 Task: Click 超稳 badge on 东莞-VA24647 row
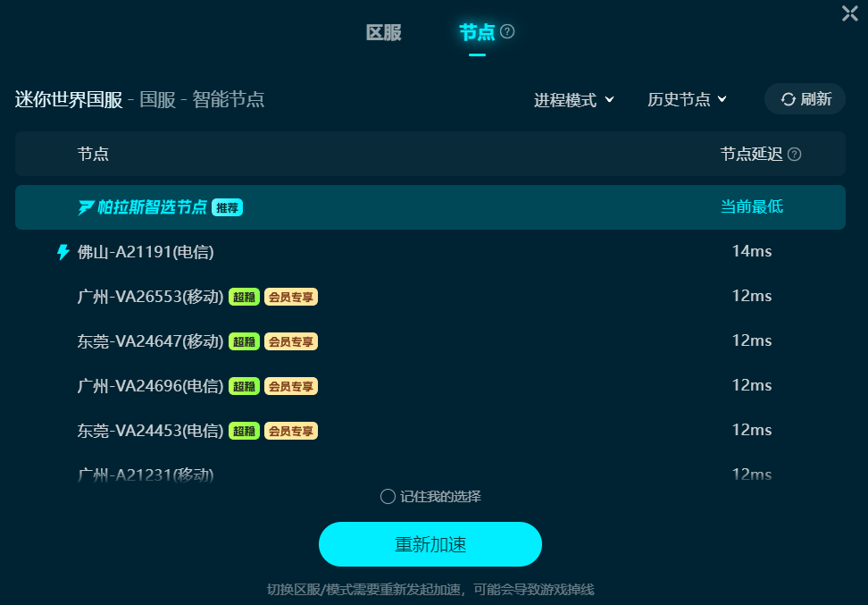(244, 342)
